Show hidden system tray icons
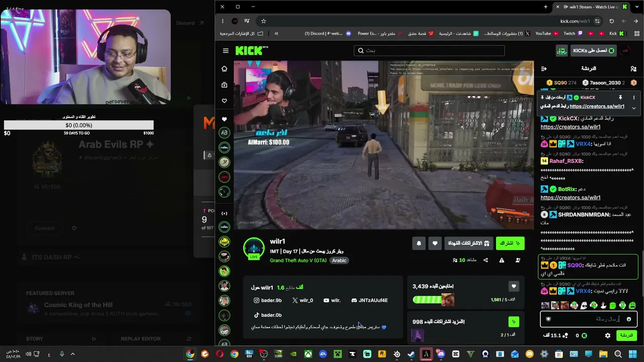The image size is (644, 362). (72, 354)
